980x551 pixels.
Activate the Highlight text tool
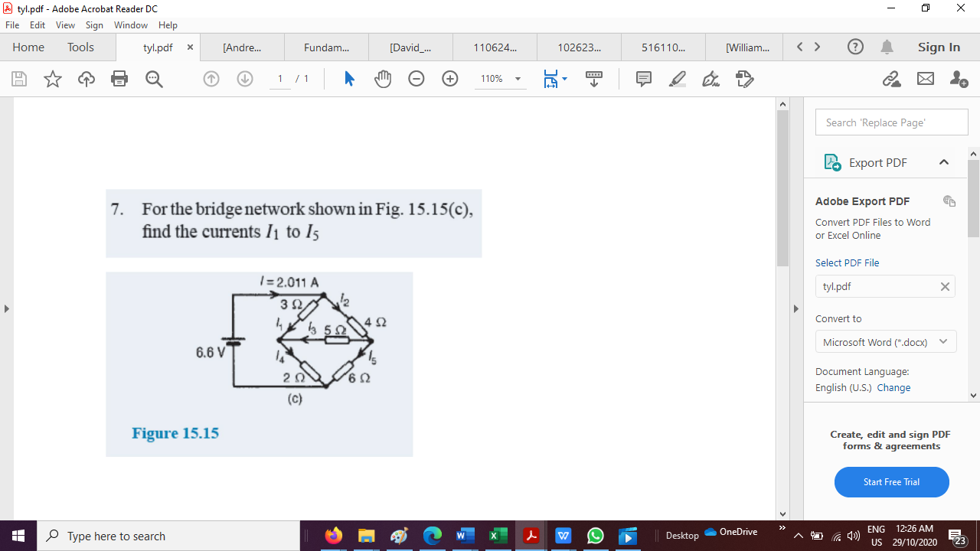pyautogui.click(x=677, y=79)
